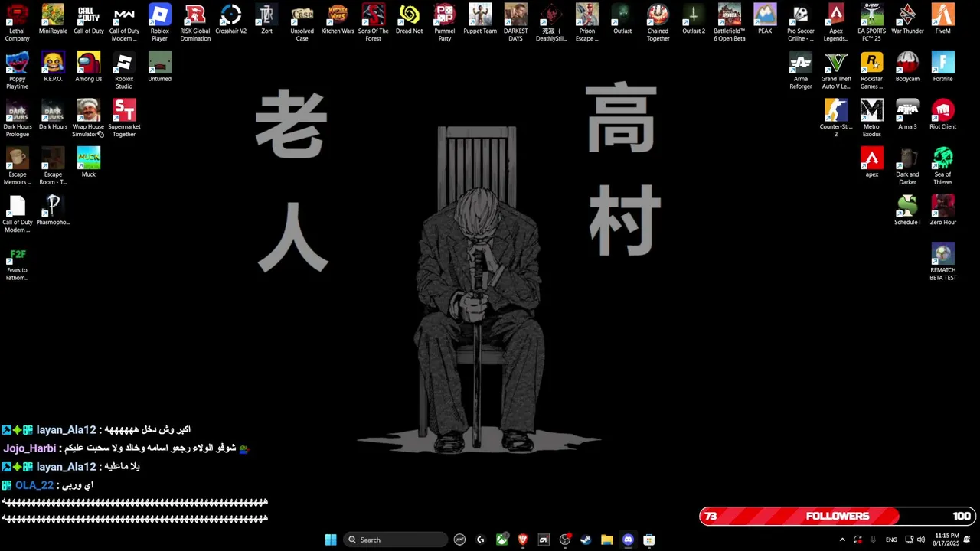Select the Poppy Playtime icon
Image resolution: width=980 pixels, height=551 pixels.
tap(17, 70)
